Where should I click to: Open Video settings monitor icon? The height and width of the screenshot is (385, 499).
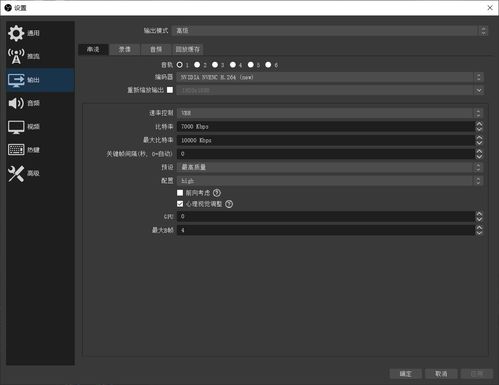[x=16, y=127]
